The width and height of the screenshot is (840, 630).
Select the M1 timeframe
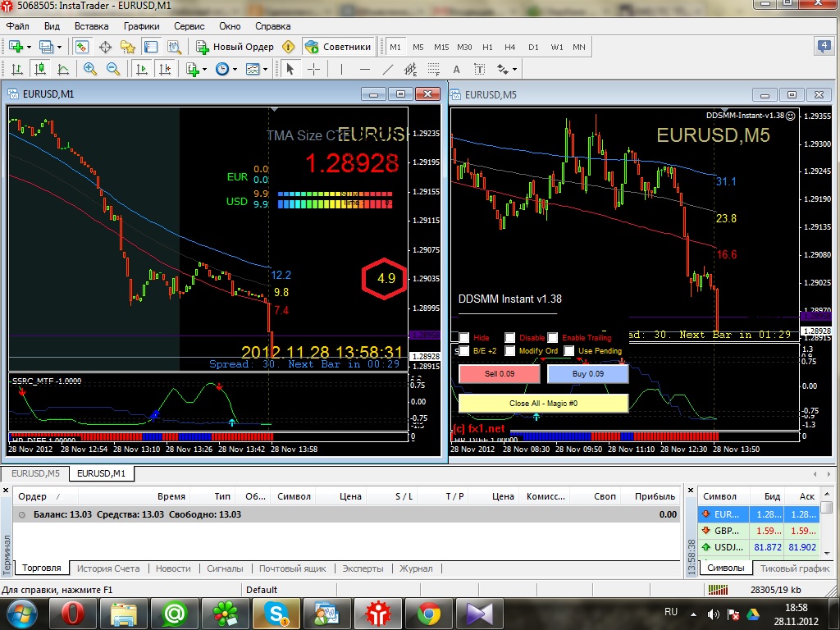pos(395,47)
